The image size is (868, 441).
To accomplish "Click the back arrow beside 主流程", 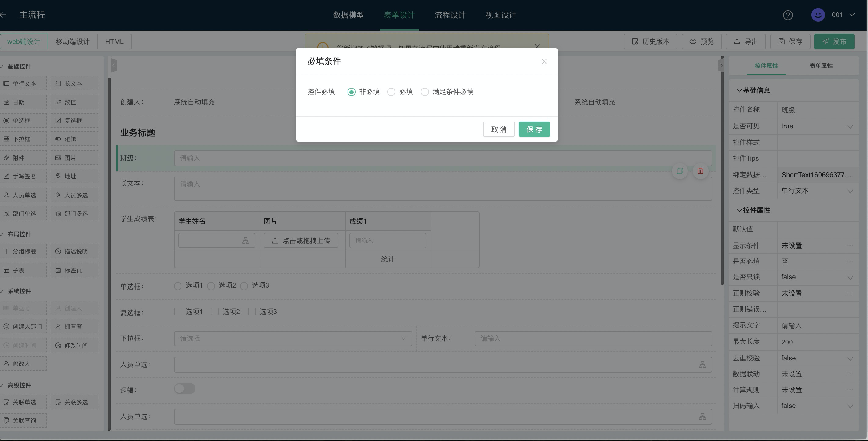I will coord(3,15).
